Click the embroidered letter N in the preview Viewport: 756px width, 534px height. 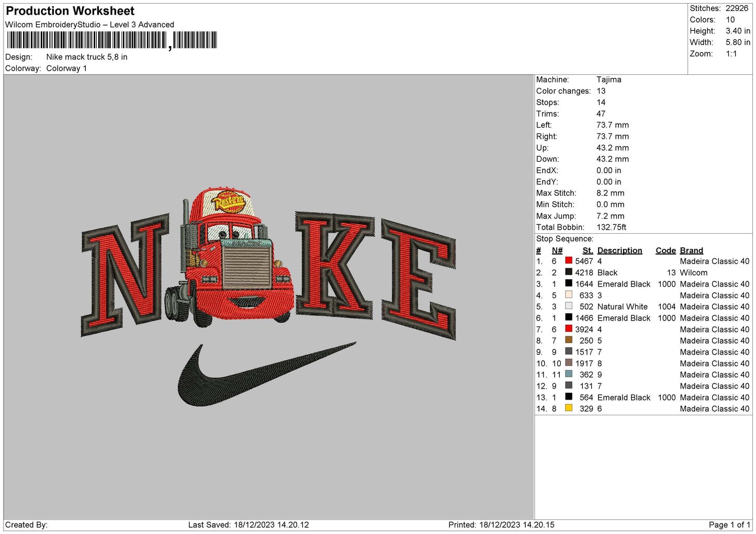126,275
